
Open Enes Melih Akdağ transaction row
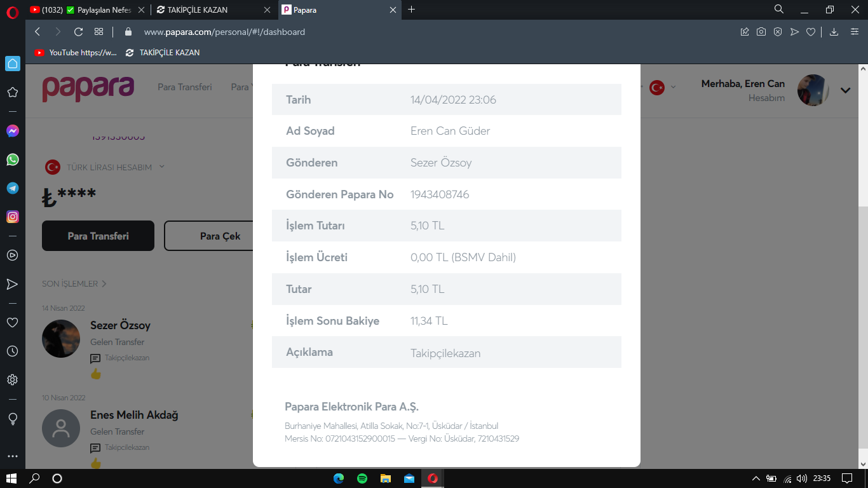(147, 438)
